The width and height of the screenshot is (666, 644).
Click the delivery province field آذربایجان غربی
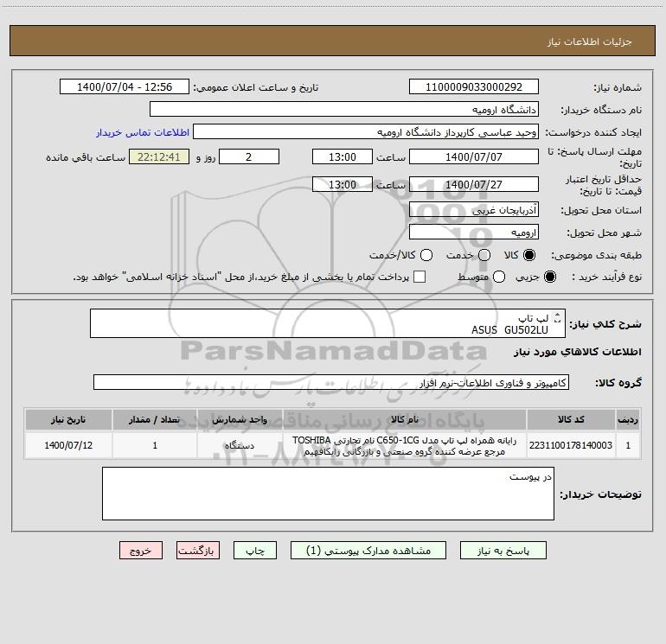point(474,209)
